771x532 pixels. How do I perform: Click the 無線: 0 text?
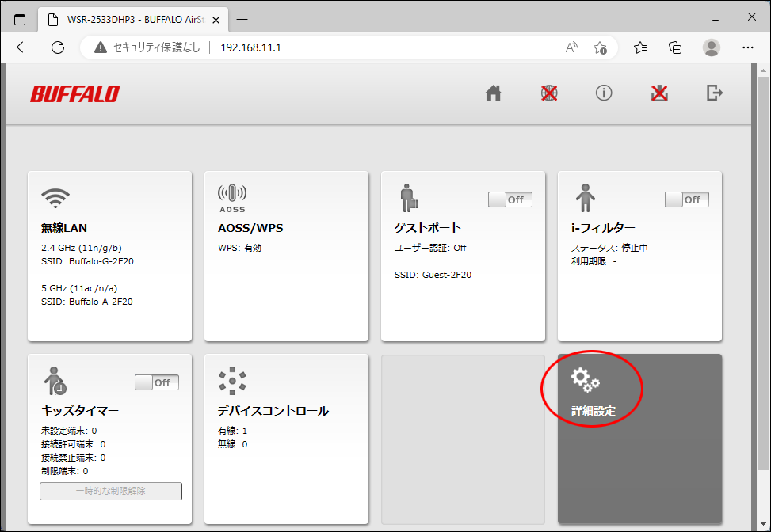(x=233, y=444)
